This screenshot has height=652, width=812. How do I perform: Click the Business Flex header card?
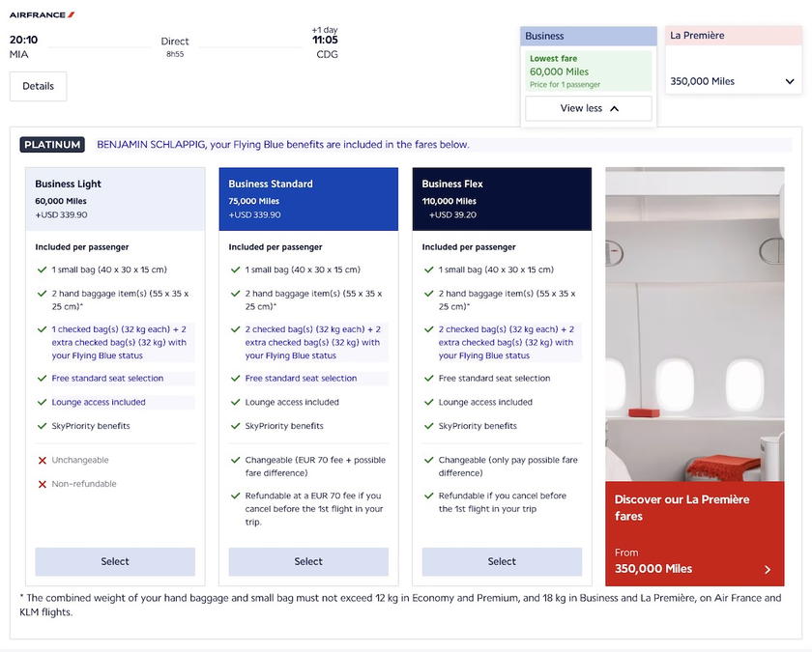pyautogui.click(x=502, y=199)
